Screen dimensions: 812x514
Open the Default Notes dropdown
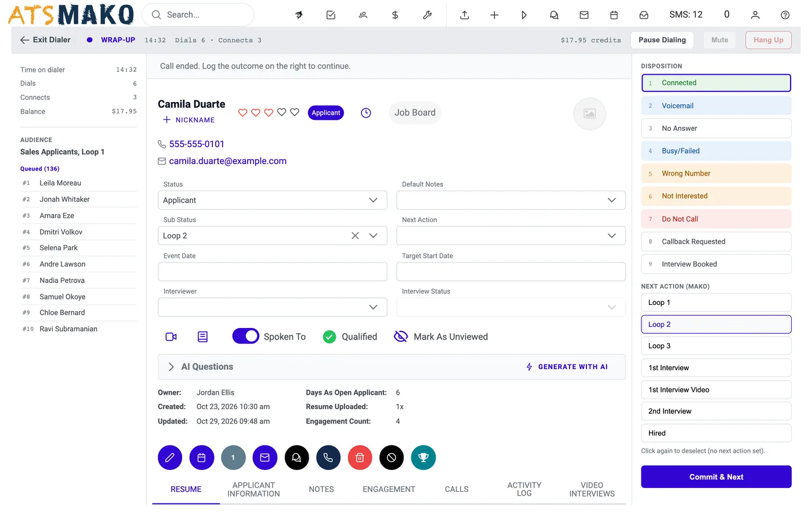click(x=511, y=201)
